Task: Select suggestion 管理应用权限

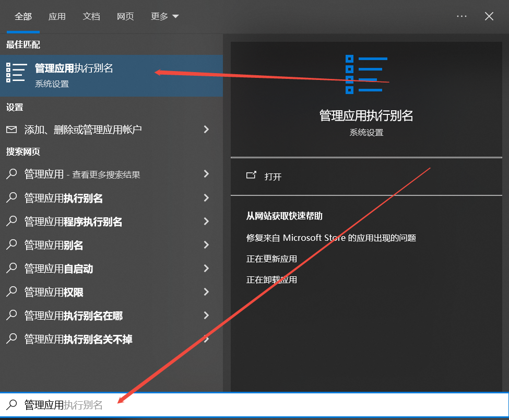Action: click(111, 292)
